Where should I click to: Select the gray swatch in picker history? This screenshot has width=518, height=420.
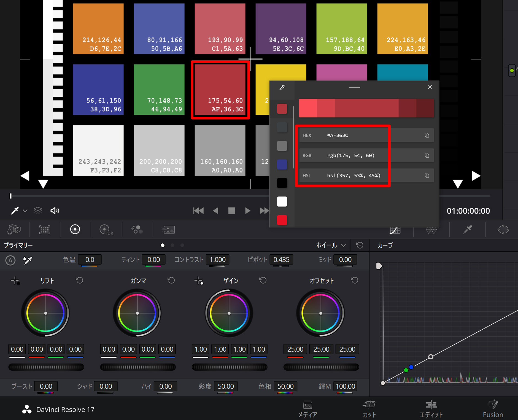[282, 146]
